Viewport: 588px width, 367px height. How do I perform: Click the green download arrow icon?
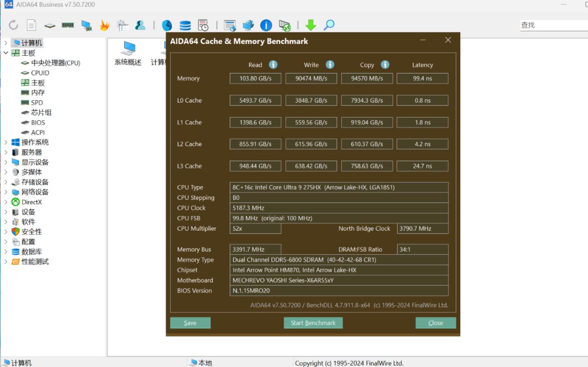[x=311, y=25]
